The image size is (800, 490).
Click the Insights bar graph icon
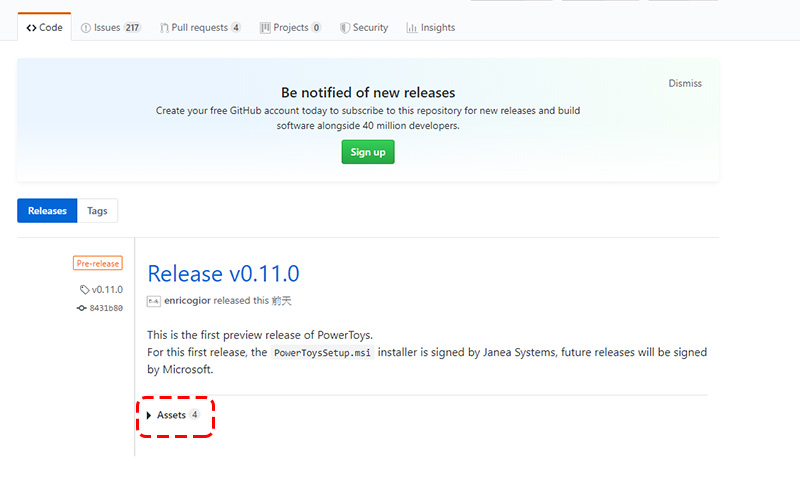412,28
